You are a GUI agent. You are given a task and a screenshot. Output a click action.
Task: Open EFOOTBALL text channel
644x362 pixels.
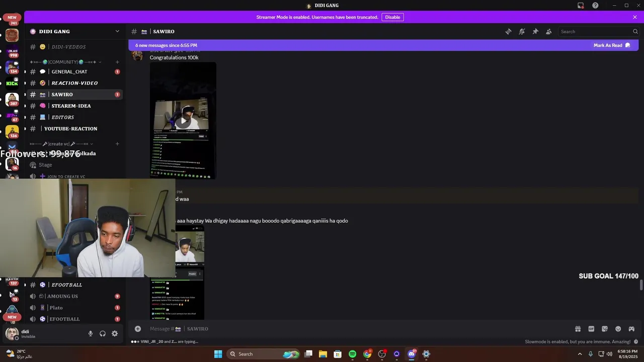75,285
